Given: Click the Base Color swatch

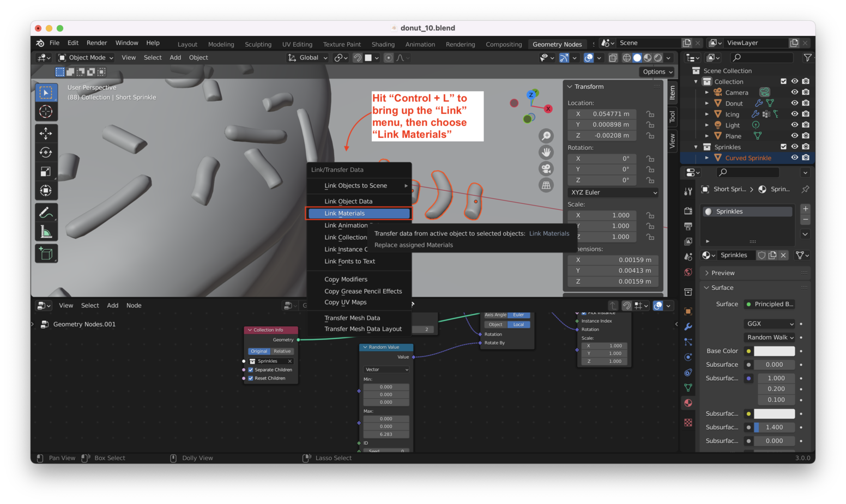Looking at the screenshot, I should tap(774, 351).
